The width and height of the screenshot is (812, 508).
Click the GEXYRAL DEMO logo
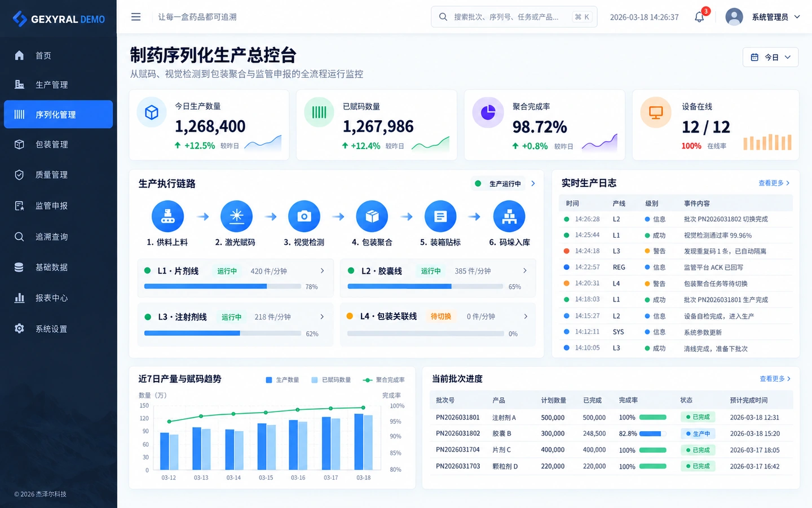coord(59,19)
